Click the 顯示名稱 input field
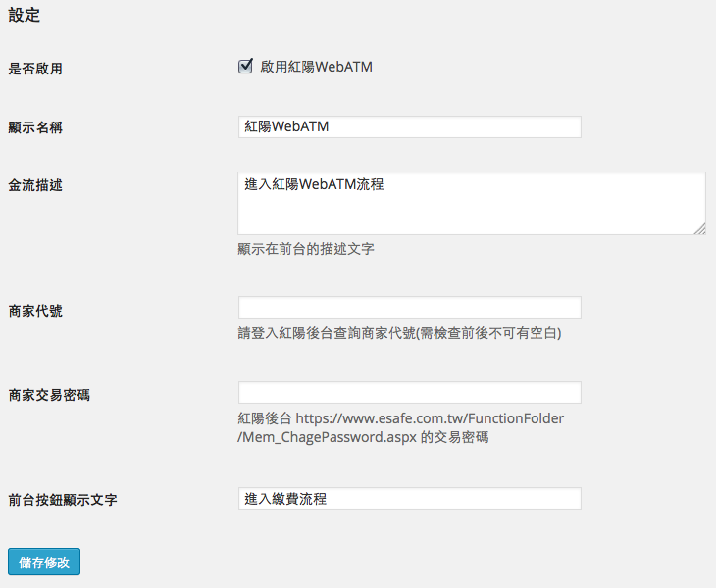Viewport: 716px width, 588px height. [x=410, y=126]
